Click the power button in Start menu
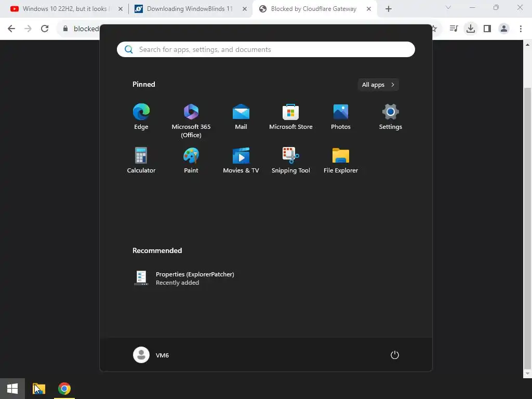 tap(395, 355)
